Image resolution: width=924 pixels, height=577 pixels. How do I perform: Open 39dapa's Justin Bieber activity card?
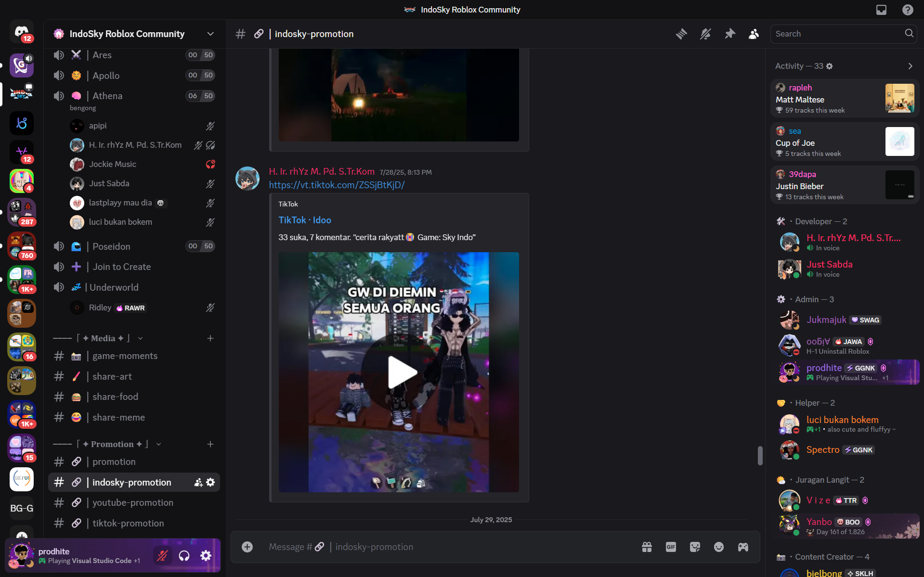845,185
